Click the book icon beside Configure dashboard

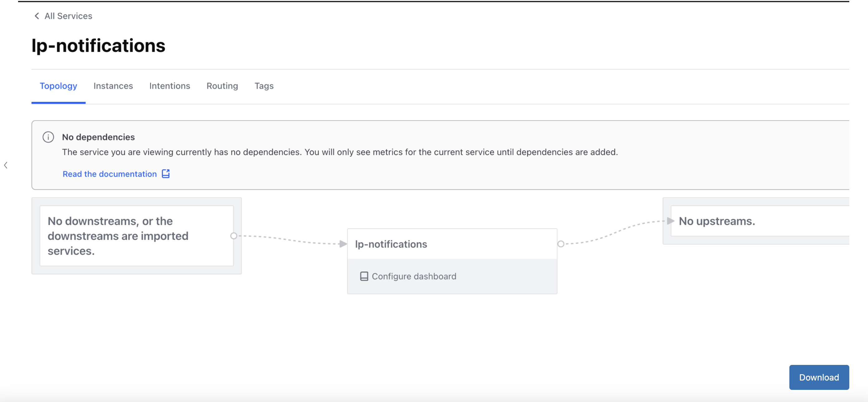(364, 276)
